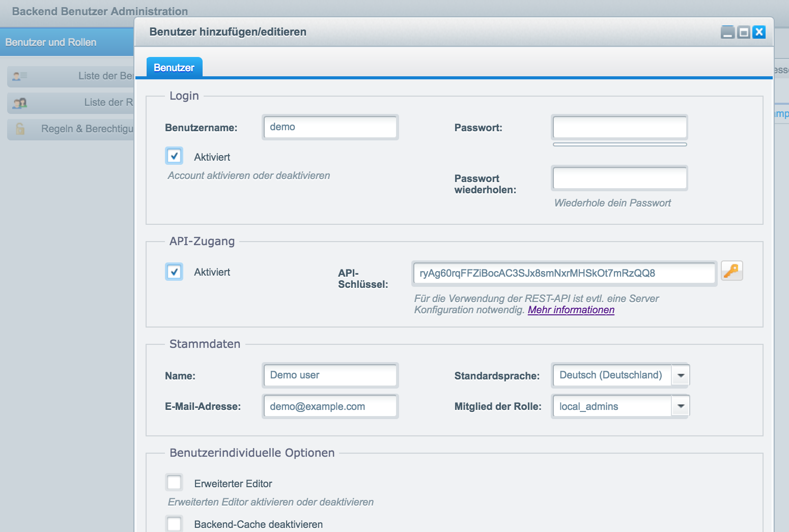Image resolution: width=789 pixels, height=532 pixels.
Task: Click the roles list icon in sidebar
Action: point(20,103)
